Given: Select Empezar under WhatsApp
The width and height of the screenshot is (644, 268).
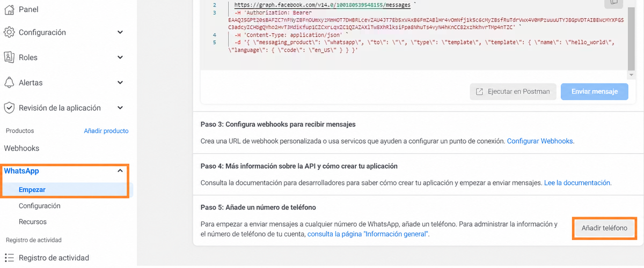Looking at the screenshot, I should pyautogui.click(x=32, y=190).
